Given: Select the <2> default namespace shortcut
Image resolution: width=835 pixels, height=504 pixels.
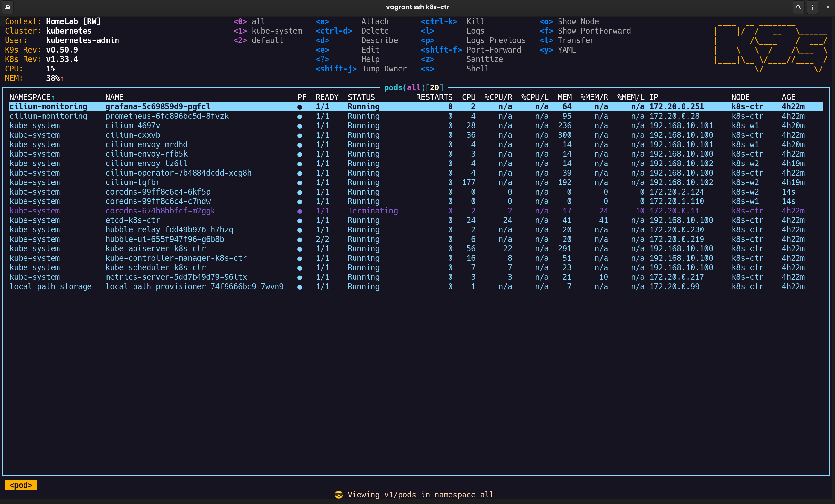Looking at the screenshot, I should coord(258,40).
